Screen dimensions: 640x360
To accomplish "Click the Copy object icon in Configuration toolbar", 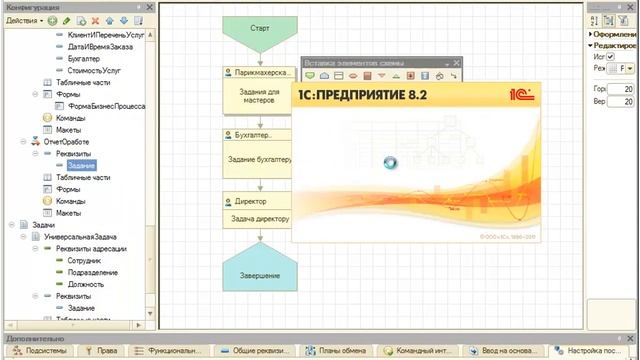I will click(x=81, y=20).
